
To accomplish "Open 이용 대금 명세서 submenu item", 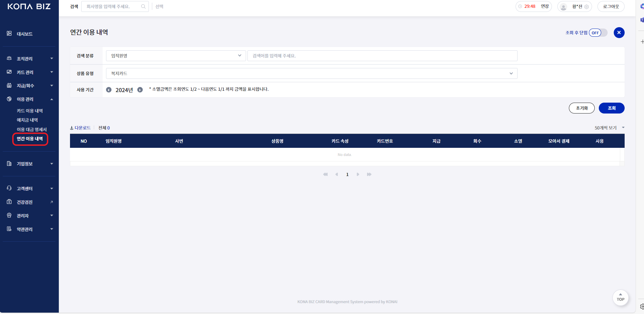I will tap(32, 129).
